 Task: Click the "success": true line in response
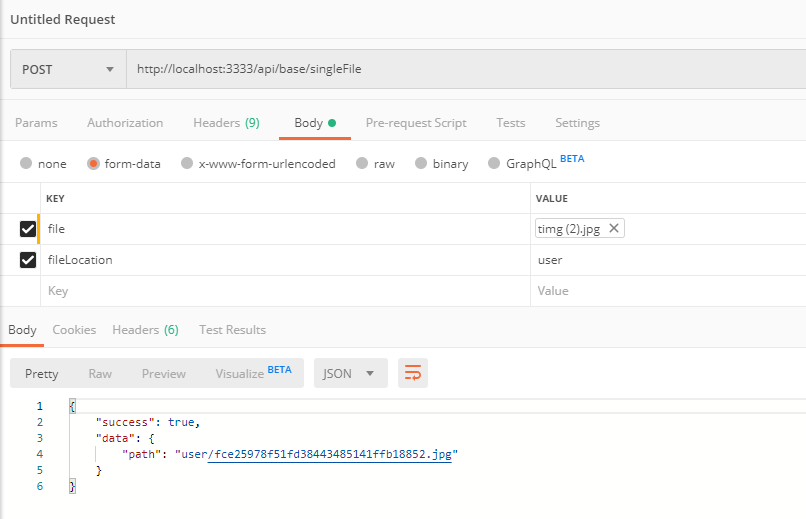(148, 422)
